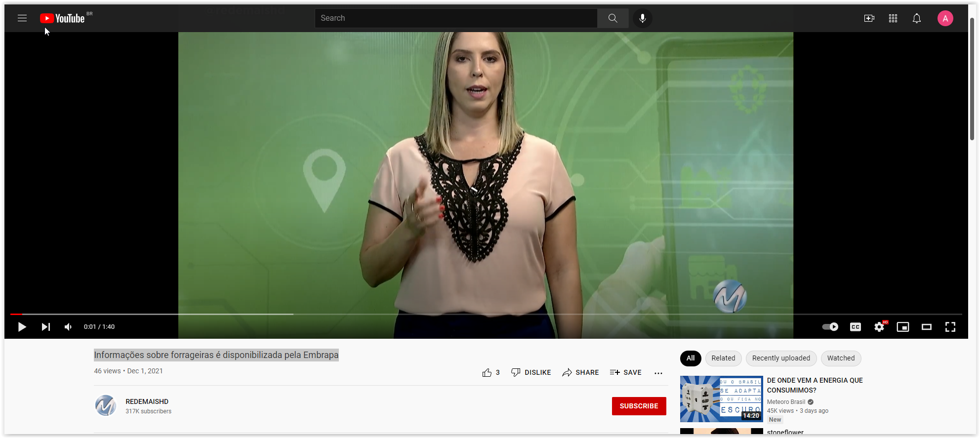Open more actions ellipsis menu
Image resolution: width=980 pixels, height=438 pixels.
click(x=658, y=373)
